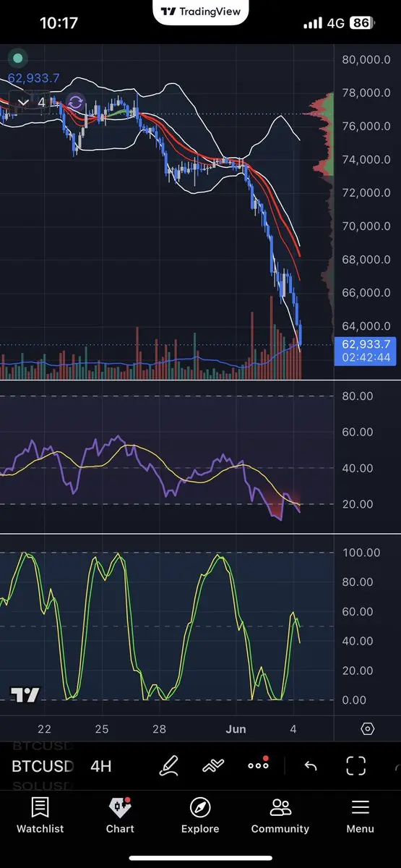Tap the current price label 62,933.7 on scale
Image resolution: width=401 pixels, height=868 pixels.
366,344
